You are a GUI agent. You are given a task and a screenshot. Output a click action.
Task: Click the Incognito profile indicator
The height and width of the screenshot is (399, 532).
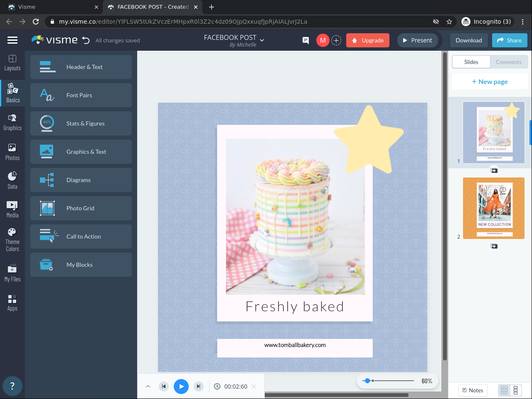tap(487, 22)
